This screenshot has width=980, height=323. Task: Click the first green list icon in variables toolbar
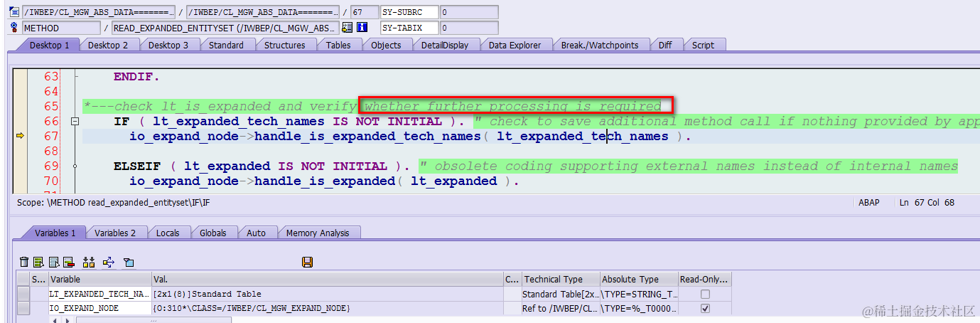[x=38, y=263]
